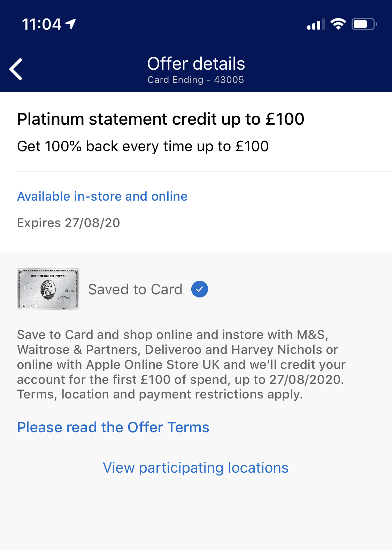Tap the offer description paragraph about M&S
The height and width of the screenshot is (550, 392).
(x=181, y=364)
